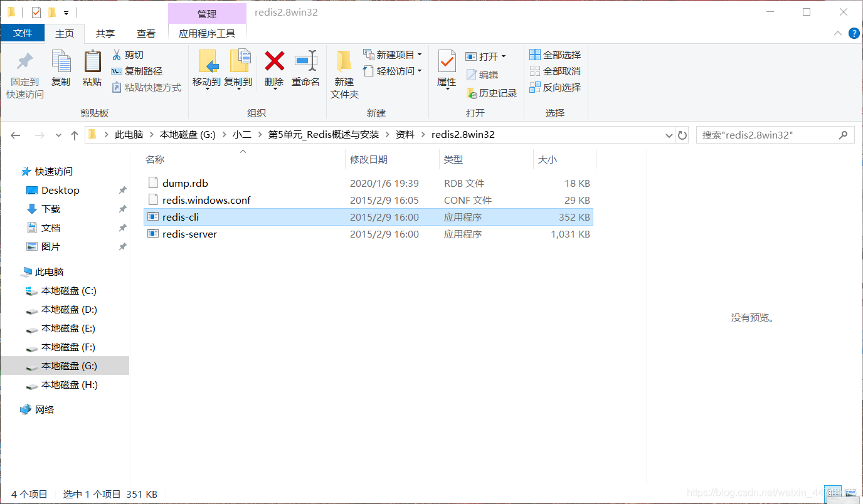Expand the Delete button dropdown arrow

(274, 89)
